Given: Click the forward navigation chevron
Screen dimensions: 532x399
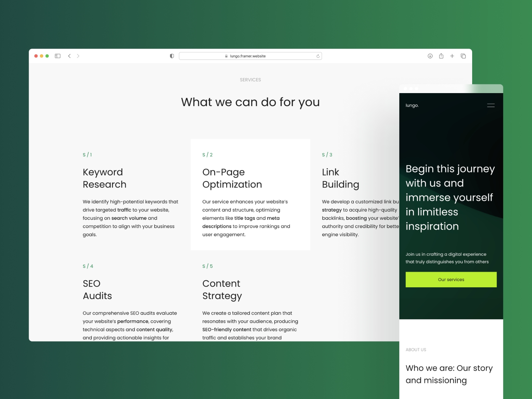Looking at the screenshot, I should coord(78,56).
